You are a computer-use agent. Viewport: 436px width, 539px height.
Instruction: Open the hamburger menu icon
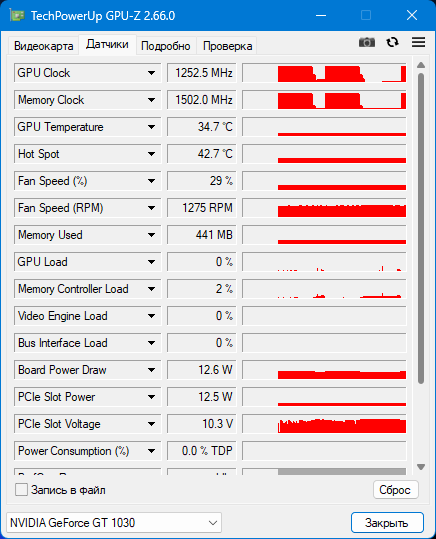point(418,42)
